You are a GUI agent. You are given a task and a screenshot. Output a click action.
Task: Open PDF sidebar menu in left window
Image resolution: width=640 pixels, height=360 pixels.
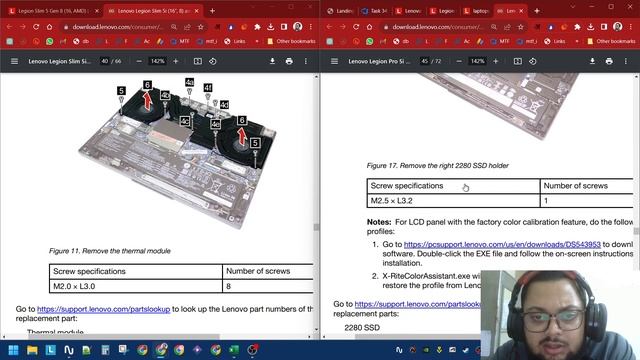(14, 61)
